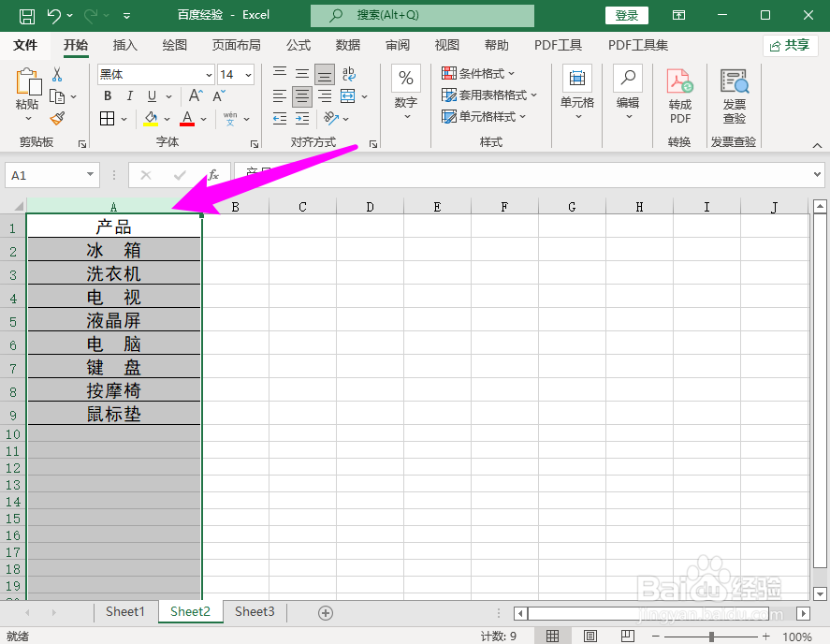Toggle Underline formatting
Screen dimensions: 830x644
click(152, 95)
